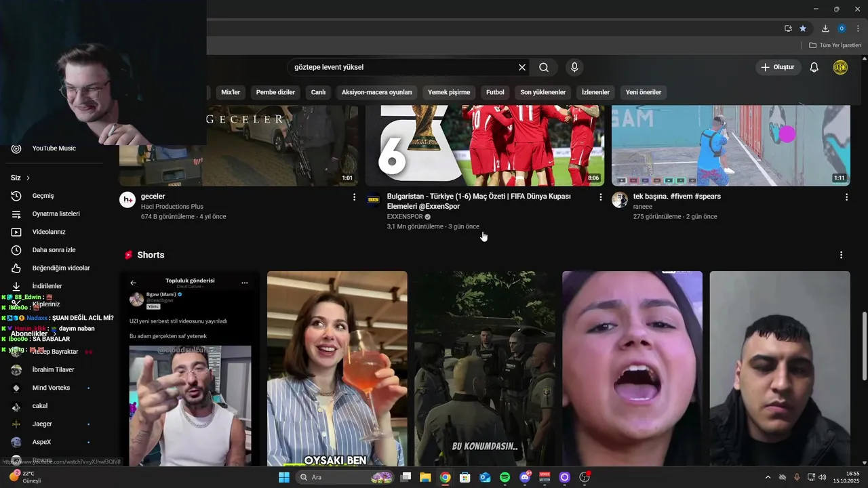Open the Shorts section three-dot menu
This screenshot has height=488, width=868.
coord(841,255)
